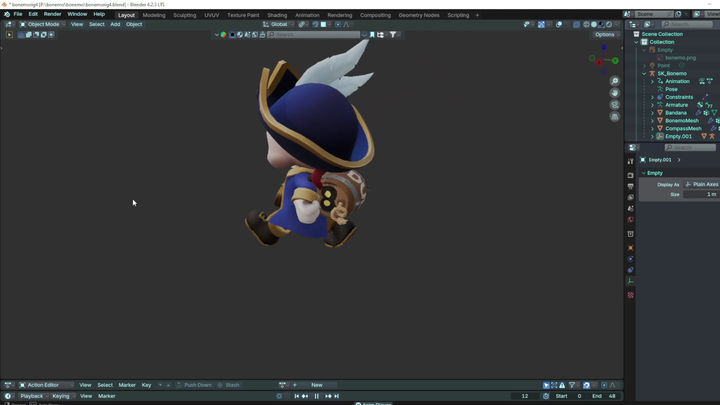Open the viewport Add menu
720x405 pixels.
click(115, 24)
